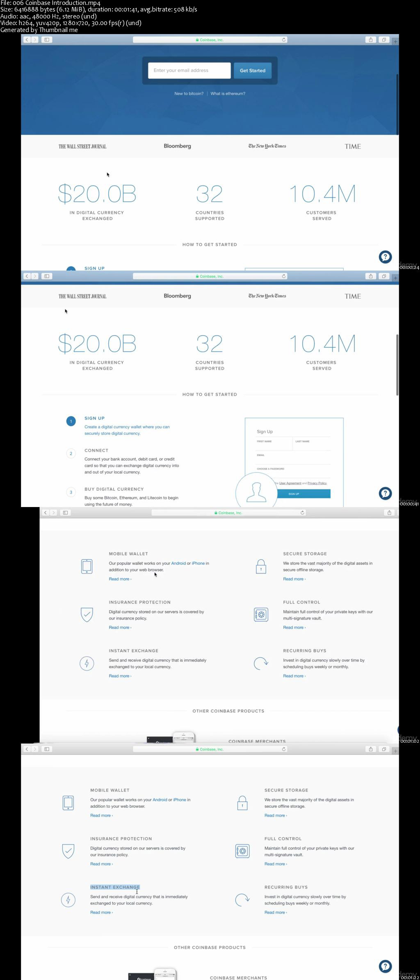Image resolution: width=420 pixels, height=980 pixels.
Task: Click Full Control vault icon in 00:01:02 frame
Action: click(261, 615)
